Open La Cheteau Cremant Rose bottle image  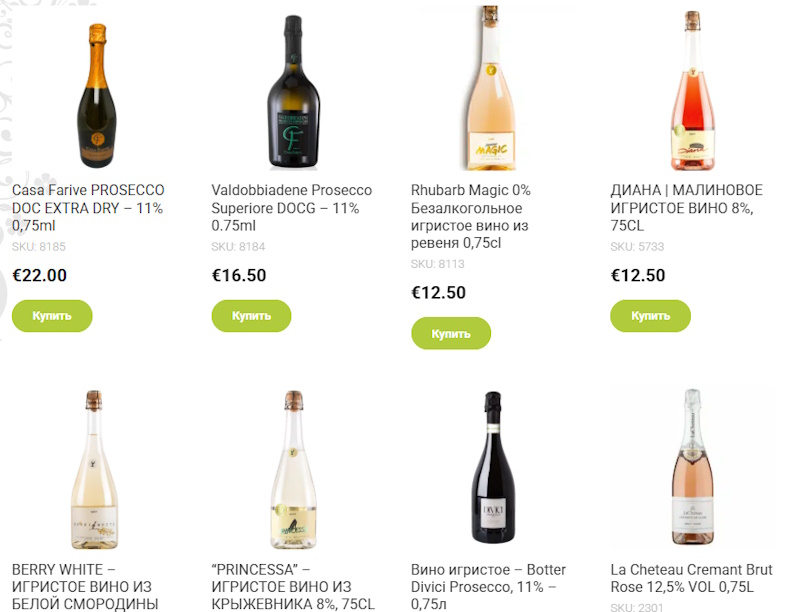692,467
